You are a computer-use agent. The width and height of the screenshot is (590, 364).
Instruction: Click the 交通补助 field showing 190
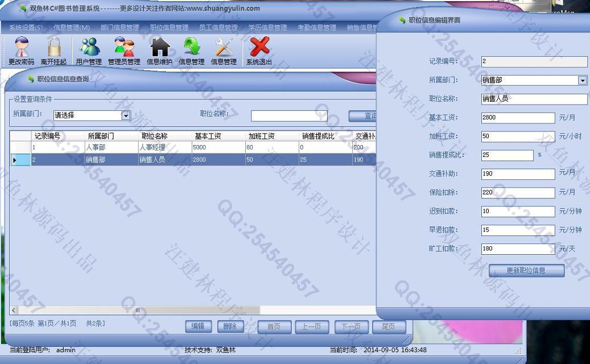[518, 173]
